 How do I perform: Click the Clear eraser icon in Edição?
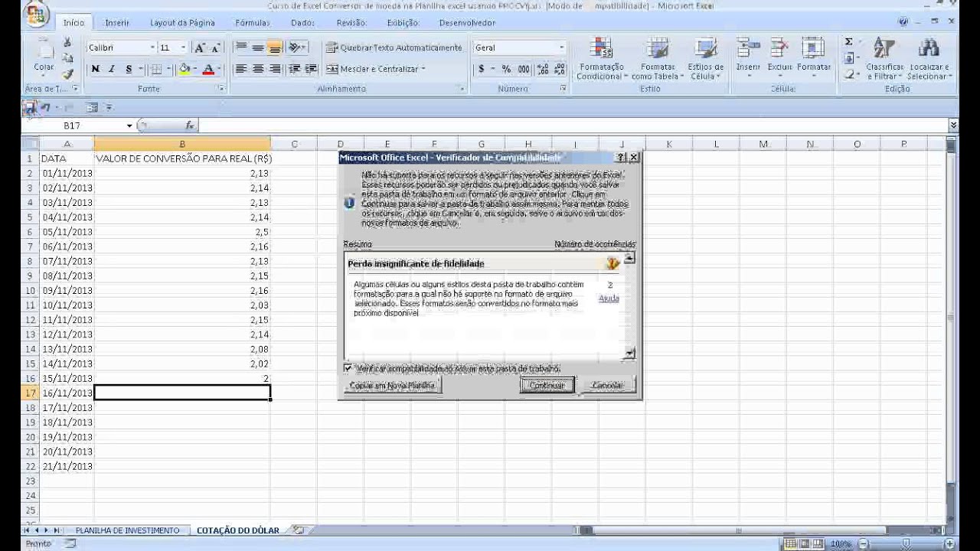[x=850, y=74]
